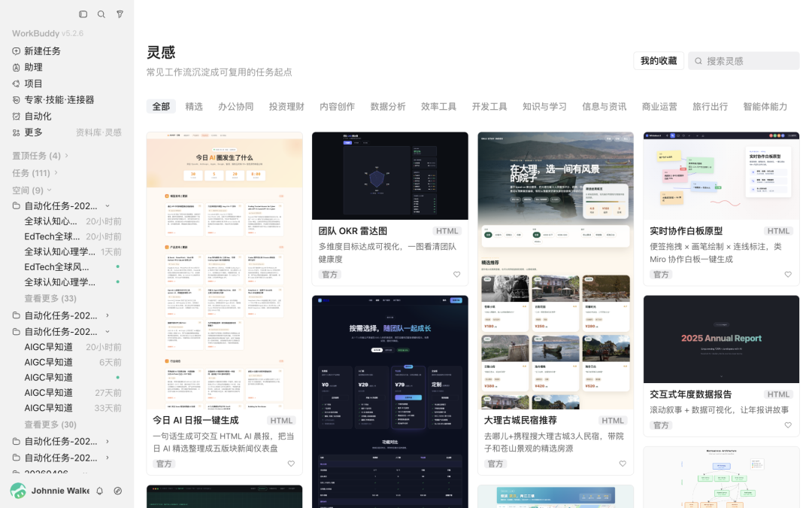
Task: Expand the 置顶任务 (4) section
Action: coord(41,156)
